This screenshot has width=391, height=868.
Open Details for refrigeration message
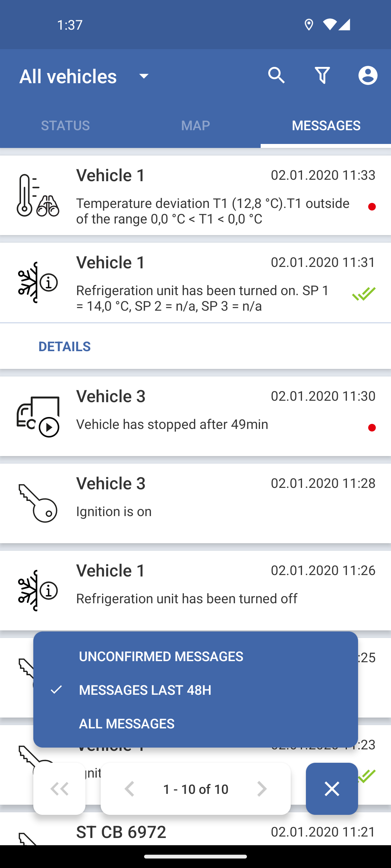pos(64,346)
